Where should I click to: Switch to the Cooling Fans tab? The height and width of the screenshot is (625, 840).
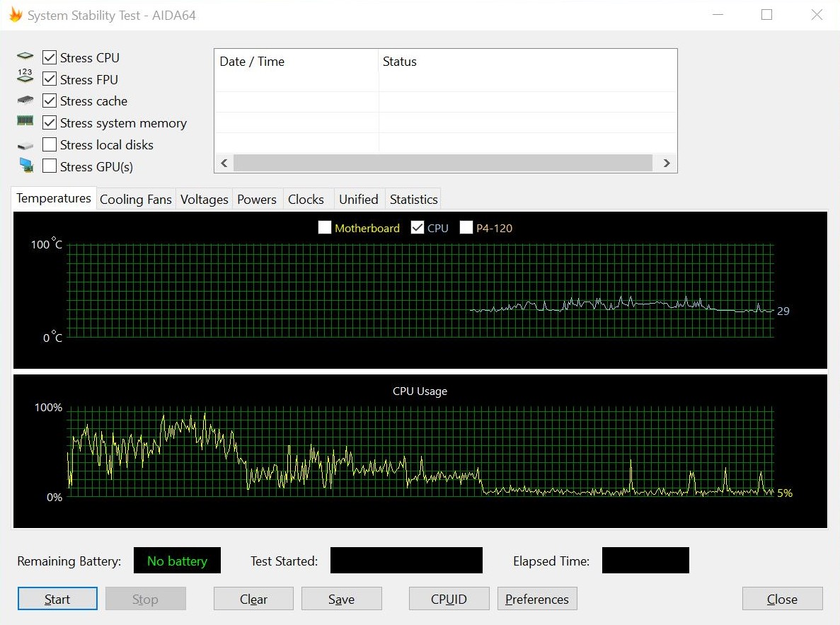click(136, 200)
